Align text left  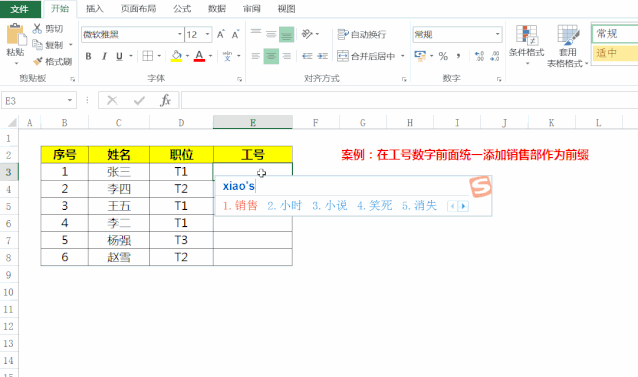pyautogui.click(x=256, y=56)
